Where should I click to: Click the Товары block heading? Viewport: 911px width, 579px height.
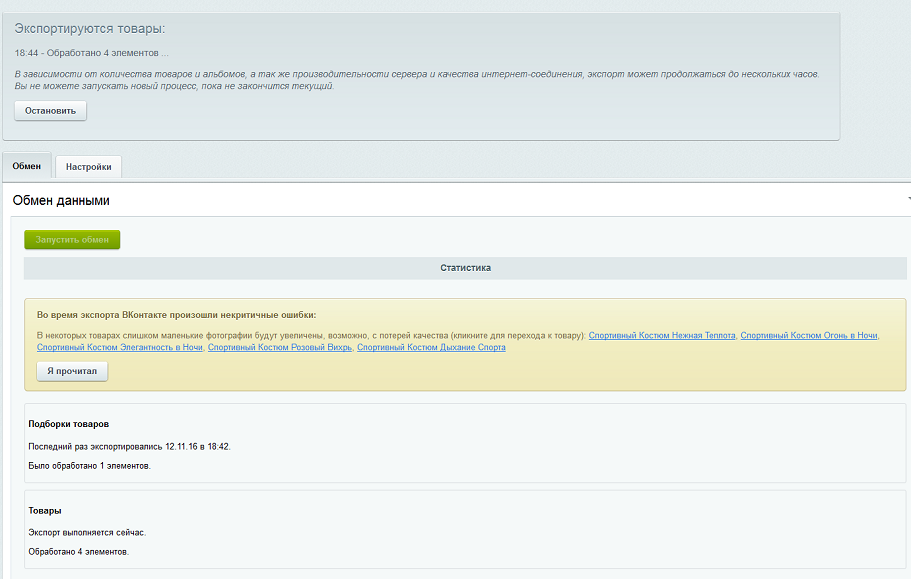(45, 510)
